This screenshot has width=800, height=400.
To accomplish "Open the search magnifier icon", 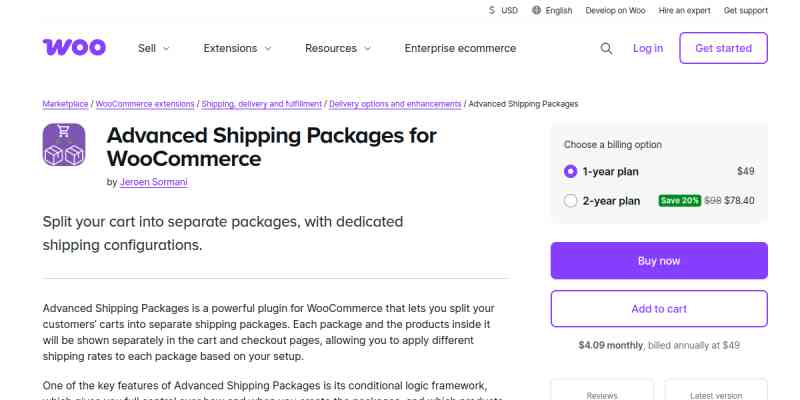I will point(607,48).
